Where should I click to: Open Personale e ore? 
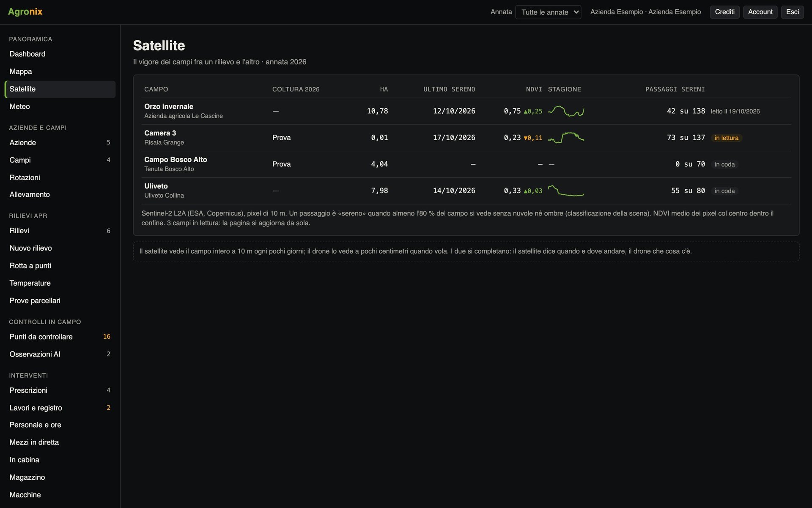60,425
